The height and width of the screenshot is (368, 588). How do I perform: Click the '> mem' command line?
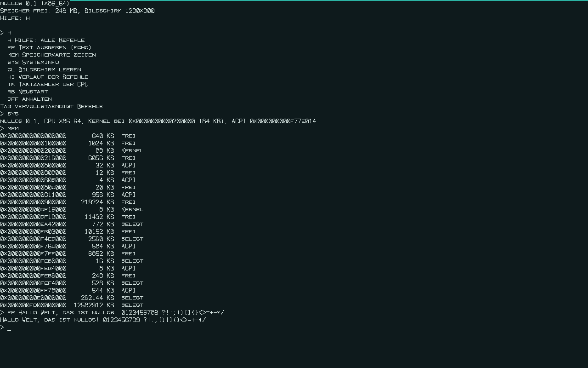click(x=9, y=128)
